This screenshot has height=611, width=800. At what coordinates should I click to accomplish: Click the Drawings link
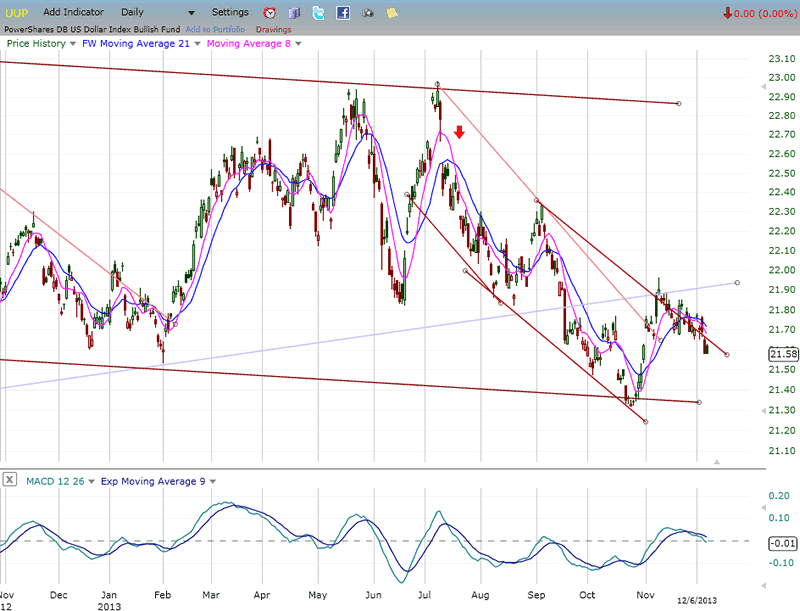tap(271, 29)
